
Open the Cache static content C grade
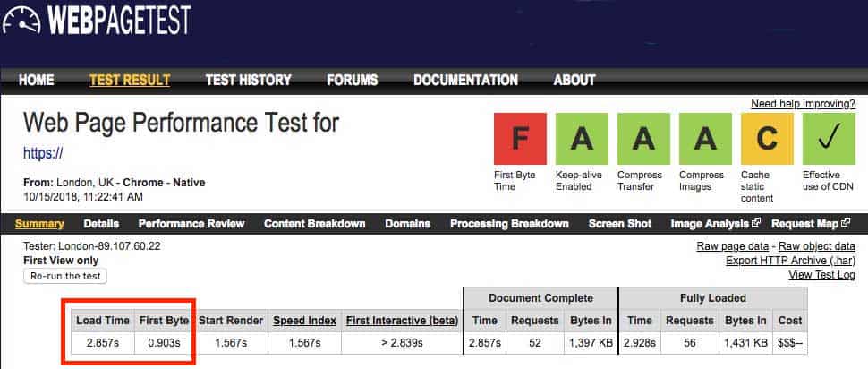click(767, 139)
